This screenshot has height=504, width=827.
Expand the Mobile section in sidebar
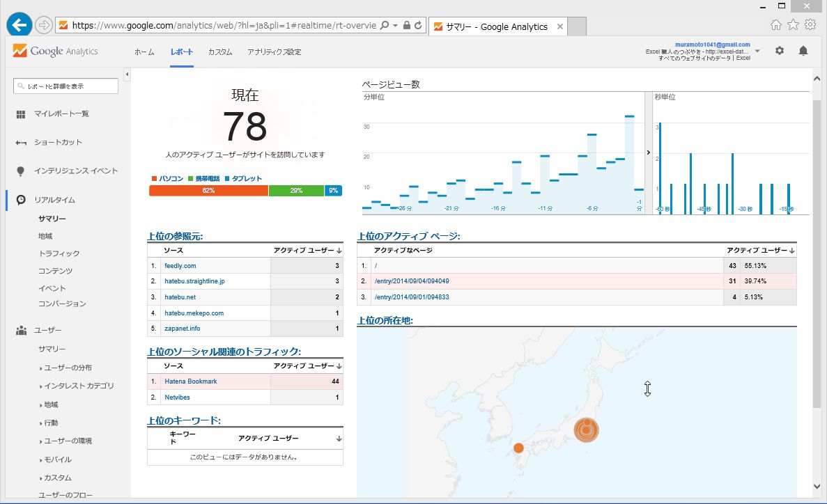click(x=41, y=460)
